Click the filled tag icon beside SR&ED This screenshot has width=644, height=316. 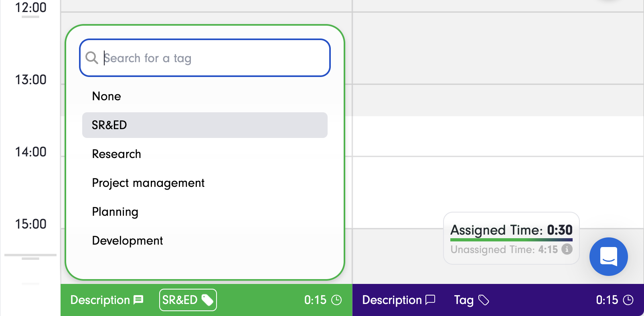[x=207, y=300]
